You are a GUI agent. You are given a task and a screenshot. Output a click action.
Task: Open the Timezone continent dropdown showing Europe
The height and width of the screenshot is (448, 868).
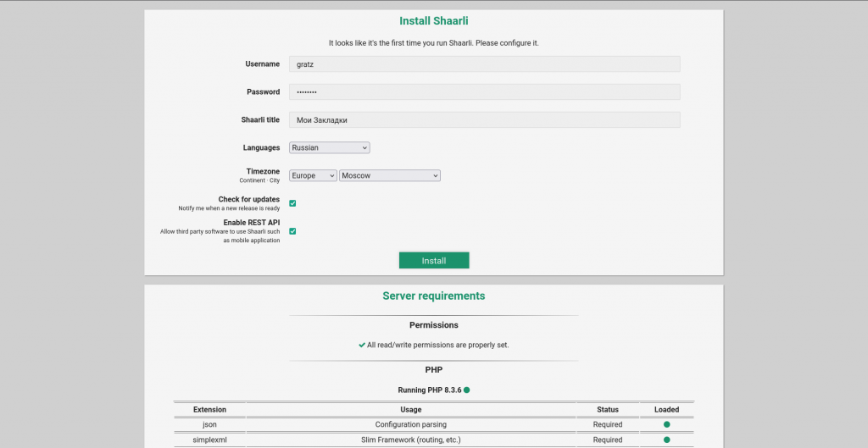point(313,175)
